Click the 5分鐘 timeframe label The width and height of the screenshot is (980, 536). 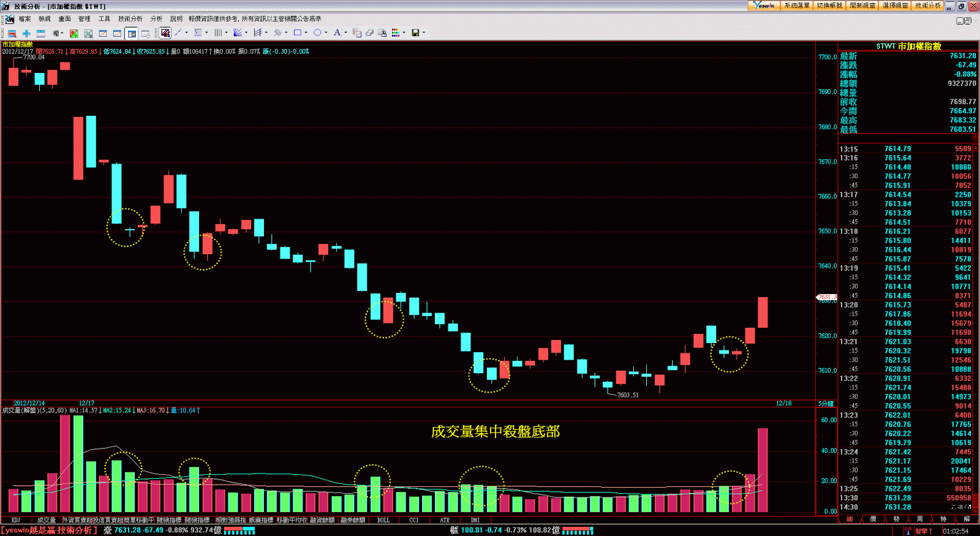click(x=826, y=404)
